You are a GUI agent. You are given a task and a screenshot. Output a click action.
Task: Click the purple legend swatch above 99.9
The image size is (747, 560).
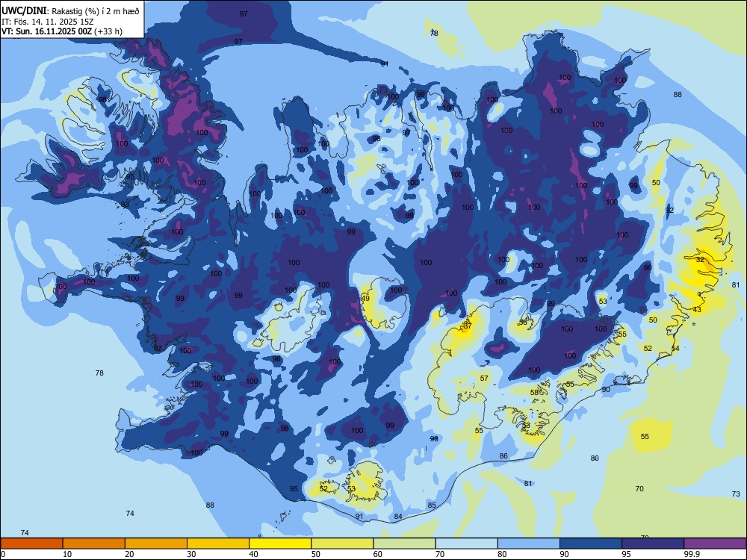[715, 544]
